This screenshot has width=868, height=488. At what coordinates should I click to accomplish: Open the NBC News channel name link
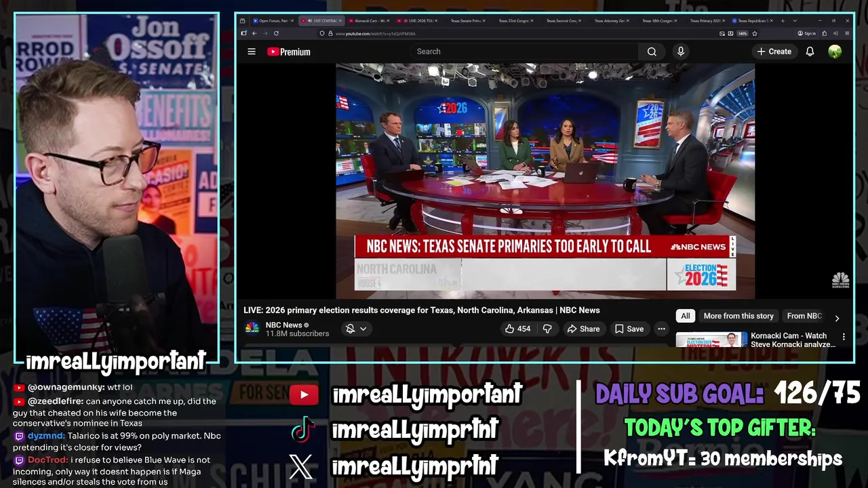point(283,325)
